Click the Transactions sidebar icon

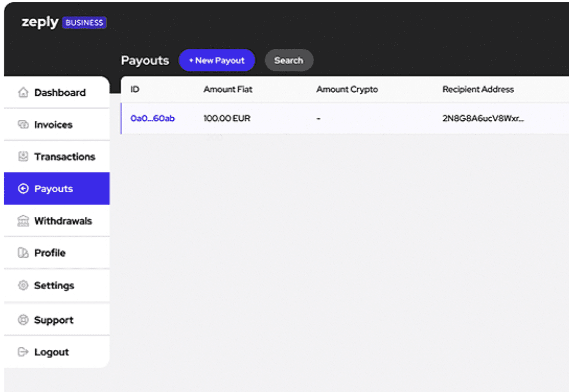coord(22,157)
